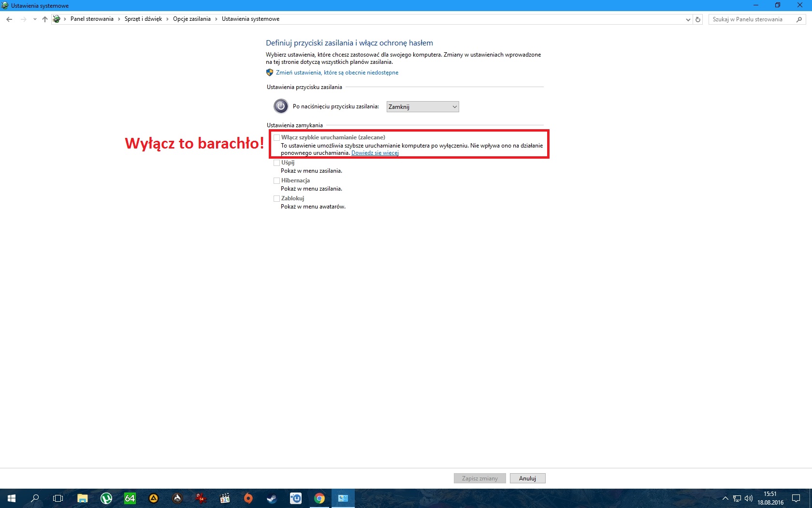812x508 pixels.
Task: Open recent locations dropdown arrow
Action: [35, 19]
